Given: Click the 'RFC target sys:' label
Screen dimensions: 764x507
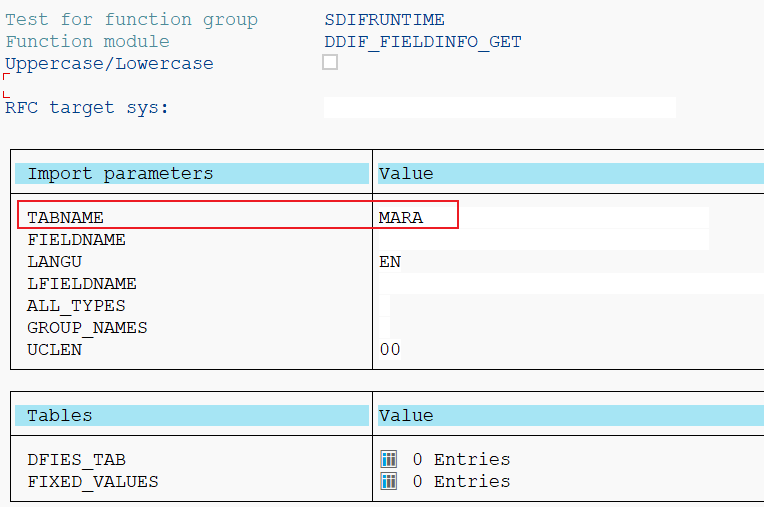Looking at the screenshot, I should (87, 108).
